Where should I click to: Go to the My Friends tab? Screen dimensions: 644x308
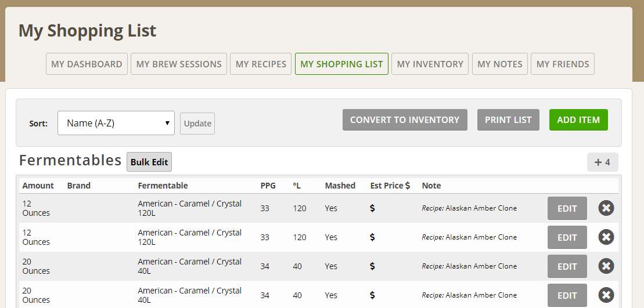coord(563,64)
